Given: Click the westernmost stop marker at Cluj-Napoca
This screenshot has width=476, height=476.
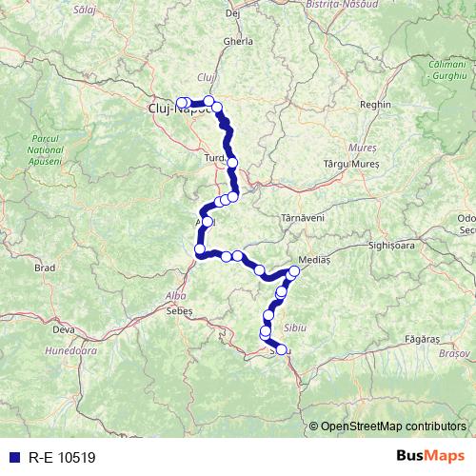Looking at the screenshot, I should pos(181,103).
